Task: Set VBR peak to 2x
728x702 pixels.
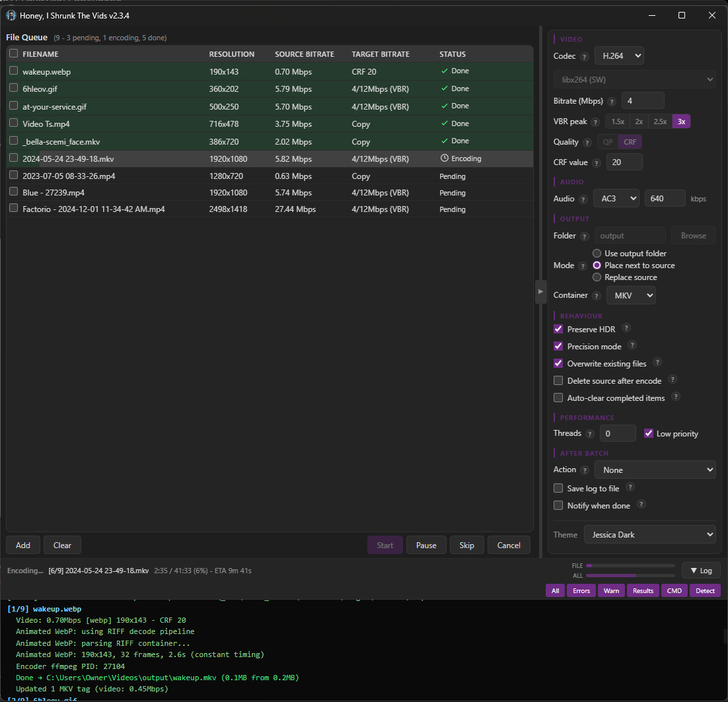Action: pos(639,122)
